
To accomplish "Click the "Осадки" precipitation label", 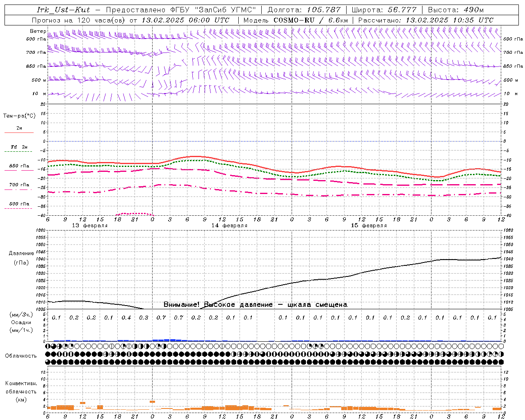I will click(21, 322).
